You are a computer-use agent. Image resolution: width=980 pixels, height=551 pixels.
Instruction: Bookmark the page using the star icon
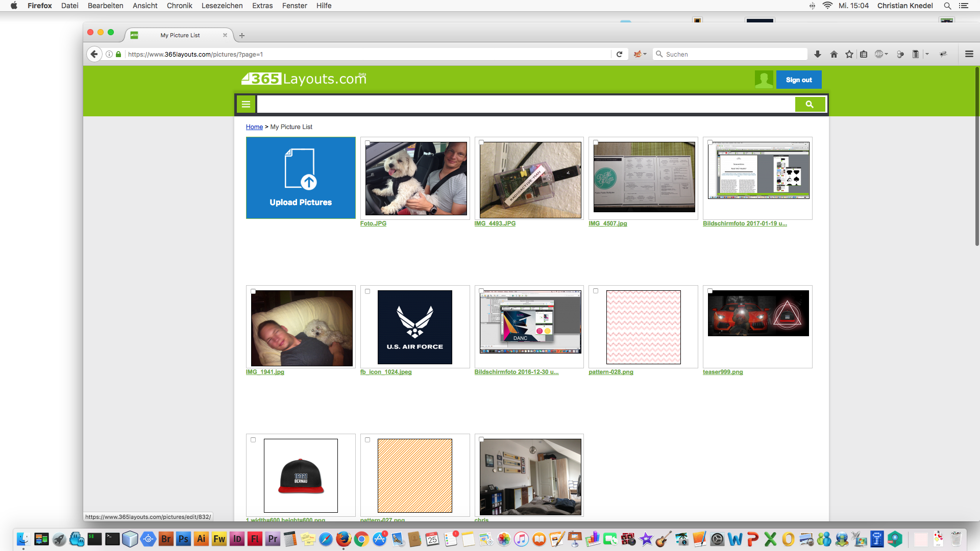(x=849, y=54)
